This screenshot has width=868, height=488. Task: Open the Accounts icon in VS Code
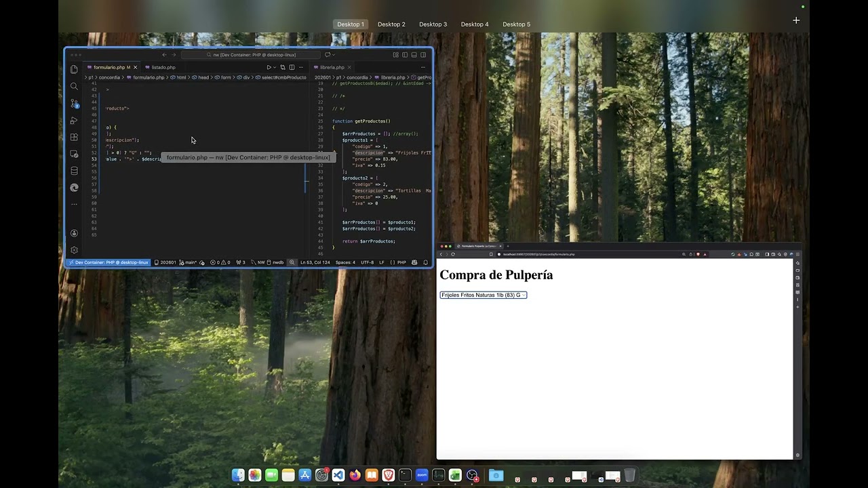click(x=74, y=233)
